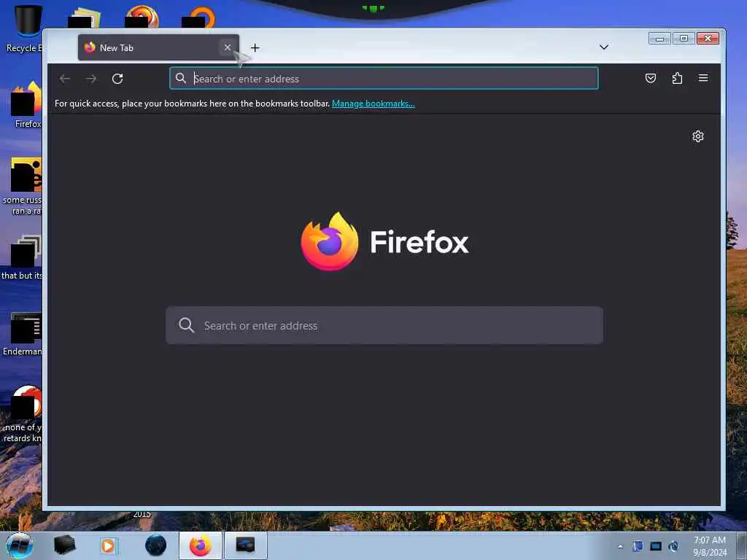Open a new tab with the plus button
Screen dimensions: 747x560
tap(255, 47)
